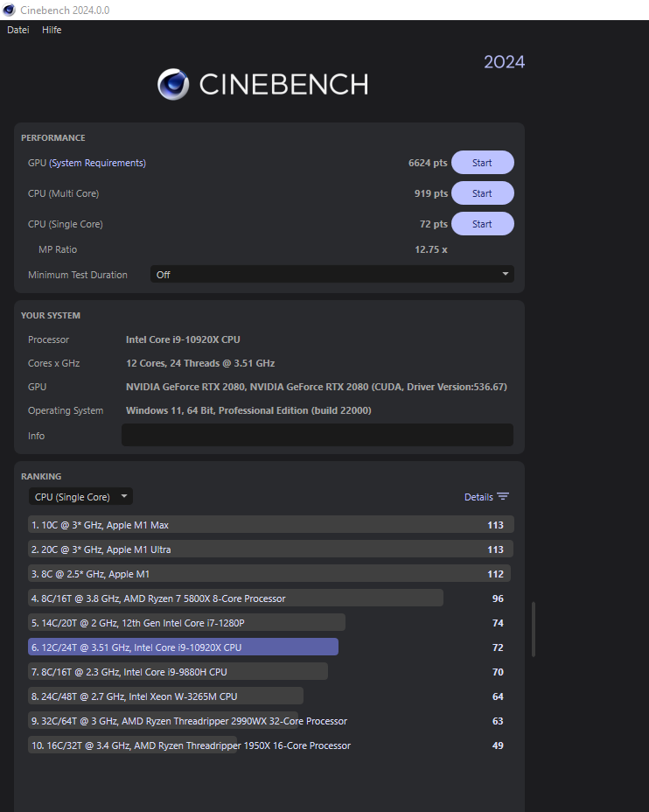Click the Cores x GHz label
The height and width of the screenshot is (812, 649).
54,363
